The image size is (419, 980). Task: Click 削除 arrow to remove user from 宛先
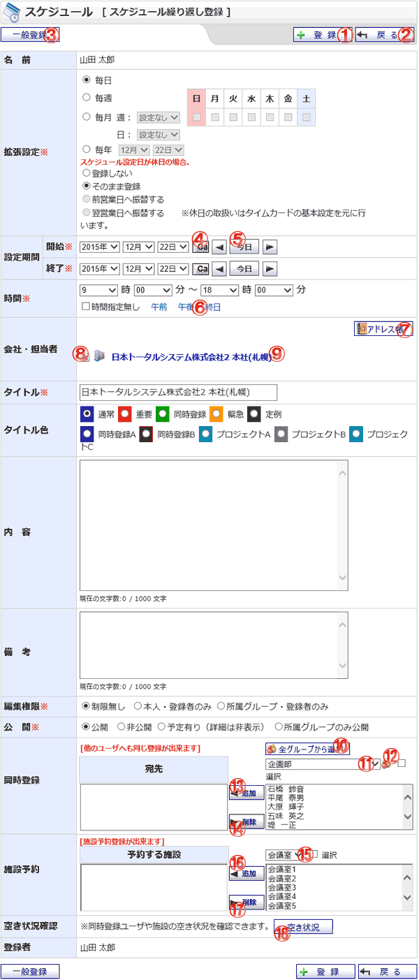click(247, 821)
